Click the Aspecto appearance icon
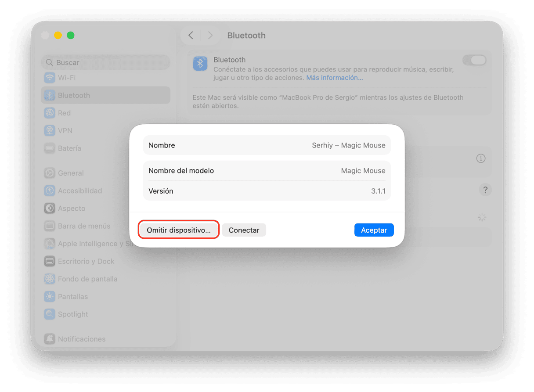The width and height of the screenshot is (534, 392). (x=50, y=209)
